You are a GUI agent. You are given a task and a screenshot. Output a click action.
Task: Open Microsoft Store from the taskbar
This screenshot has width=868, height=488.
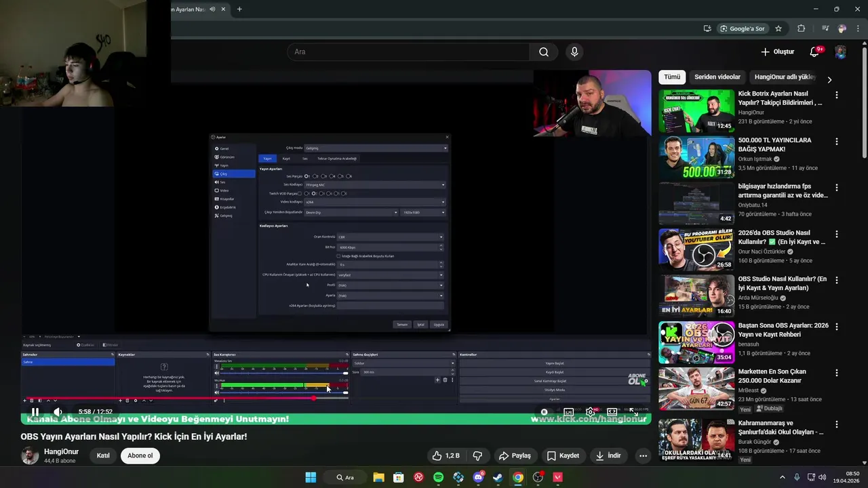[x=398, y=477]
